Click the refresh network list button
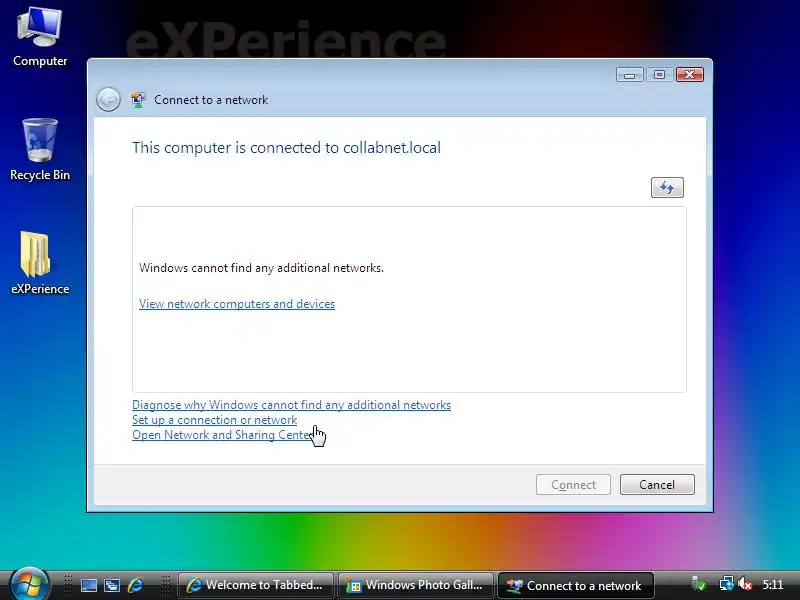The height and width of the screenshot is (600, 800). tap(667, 187)
